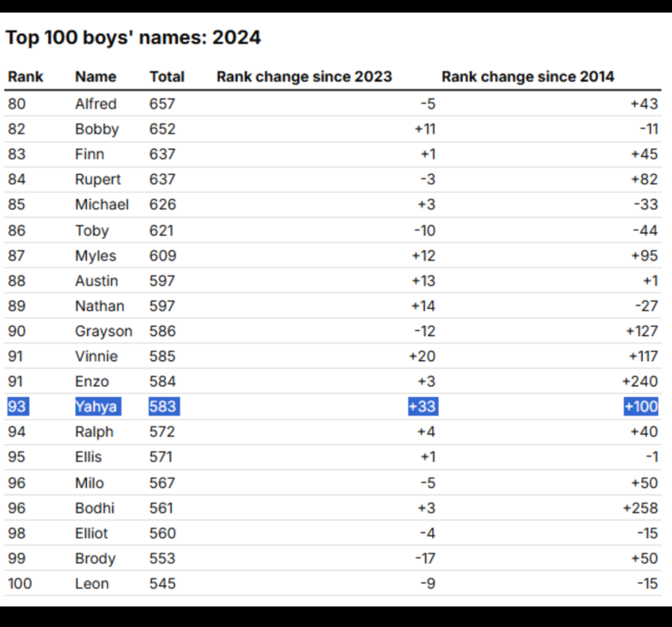Select the name Nathan

pos(99,306)
